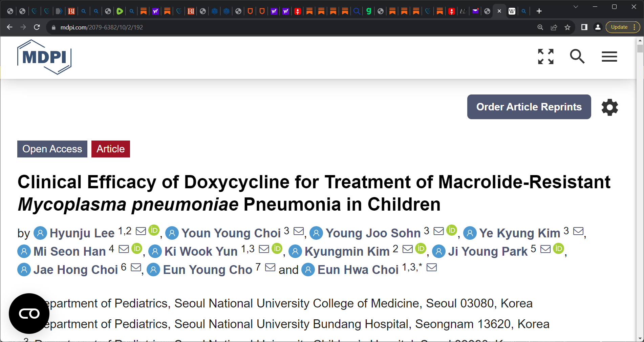Open the browser side panel
The width and height of the screenshot is (644, 342).
584,27
